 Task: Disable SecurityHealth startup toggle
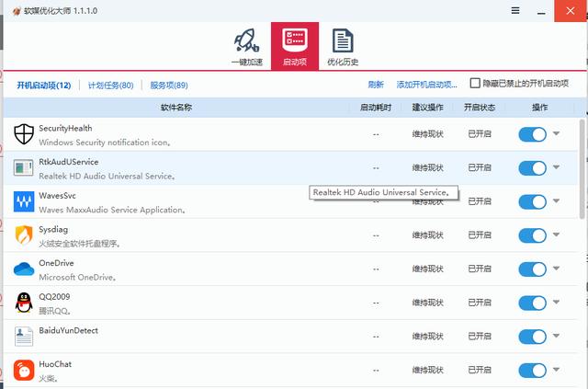coord(532,134)
